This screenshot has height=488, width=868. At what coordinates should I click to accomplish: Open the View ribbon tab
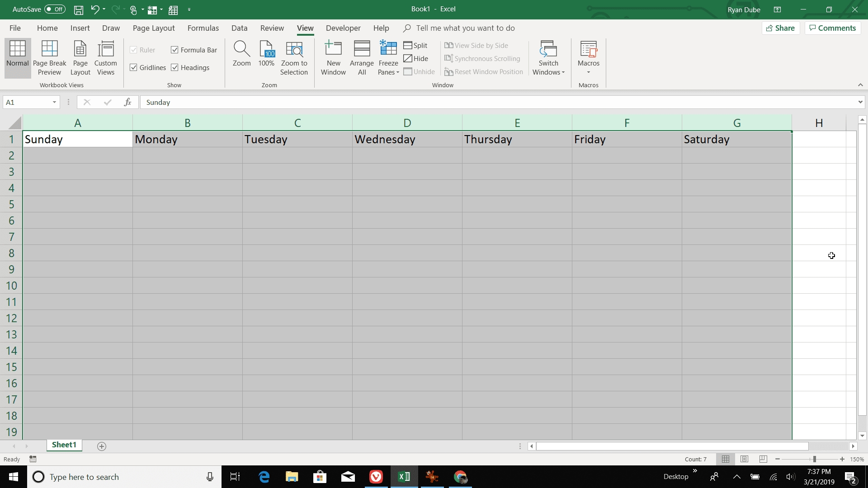[x=305, y=28]
